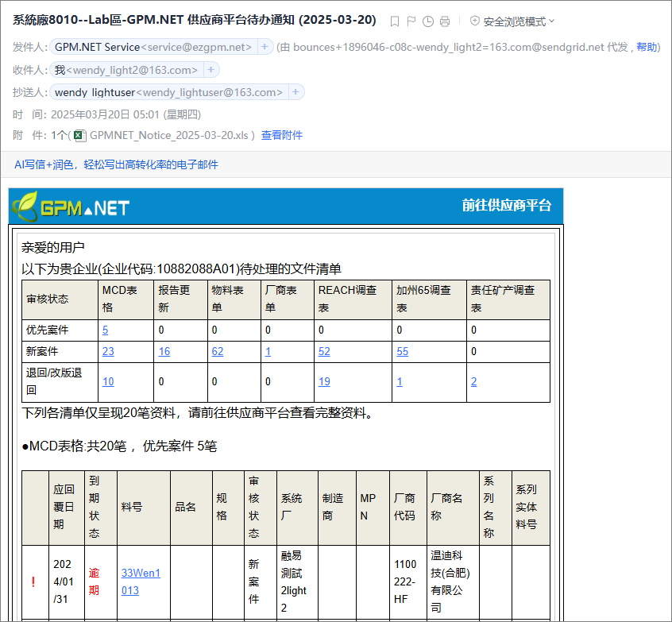Open the 新案件 厂商表单 count link 1
This screenshot has width=672, height=622.
click(268, 351)
